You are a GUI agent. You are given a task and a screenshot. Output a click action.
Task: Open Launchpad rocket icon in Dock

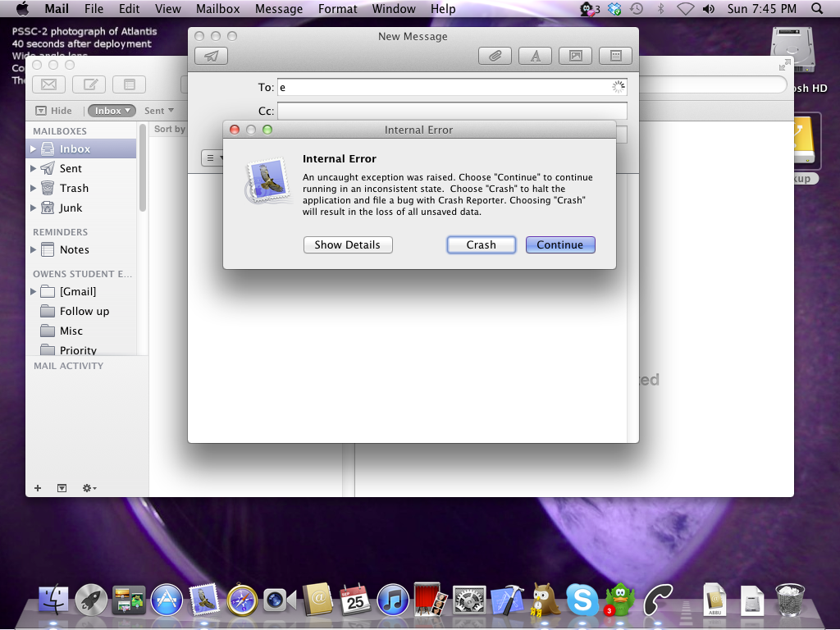[91, 600]
